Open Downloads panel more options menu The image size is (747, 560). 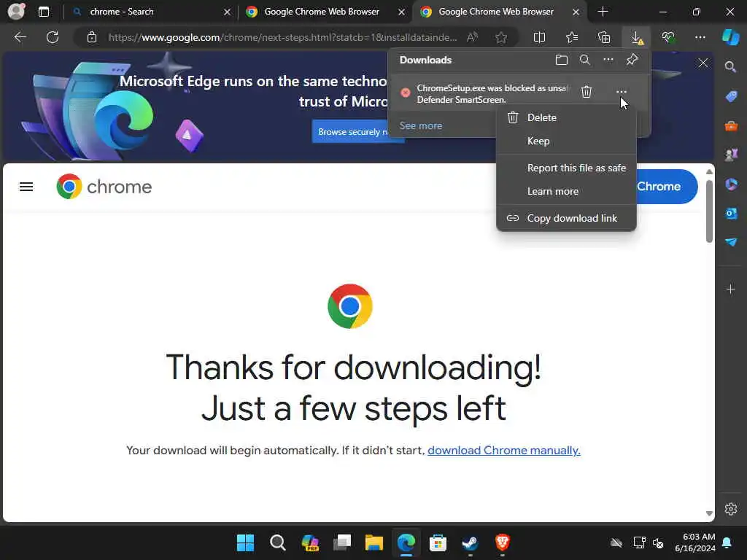click(608, 60)
